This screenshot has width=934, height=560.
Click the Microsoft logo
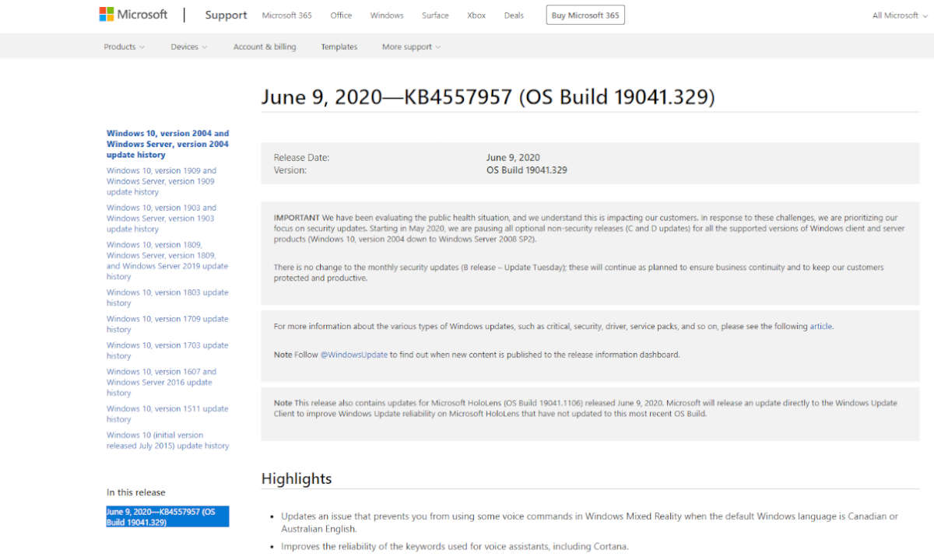pyautogui.click(x=133, y=15)
